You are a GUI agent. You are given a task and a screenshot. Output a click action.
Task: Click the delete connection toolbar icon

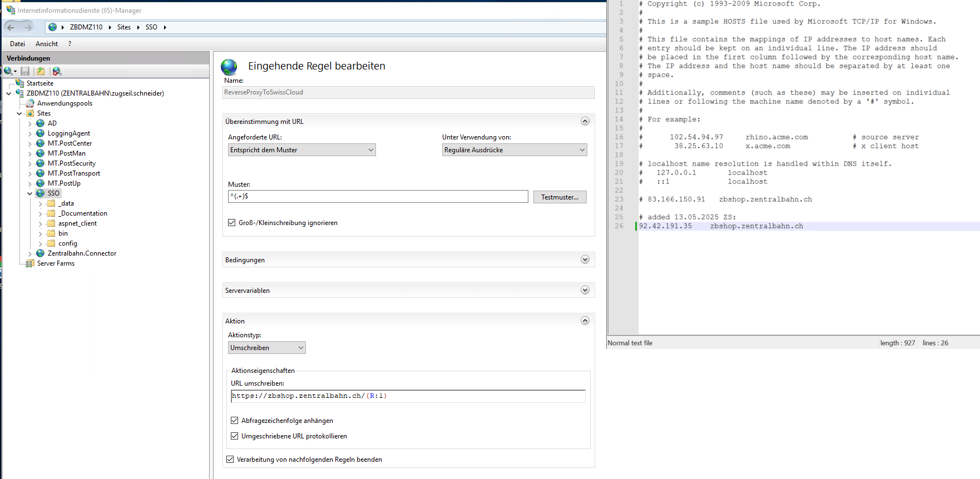[x=57, y=71]
